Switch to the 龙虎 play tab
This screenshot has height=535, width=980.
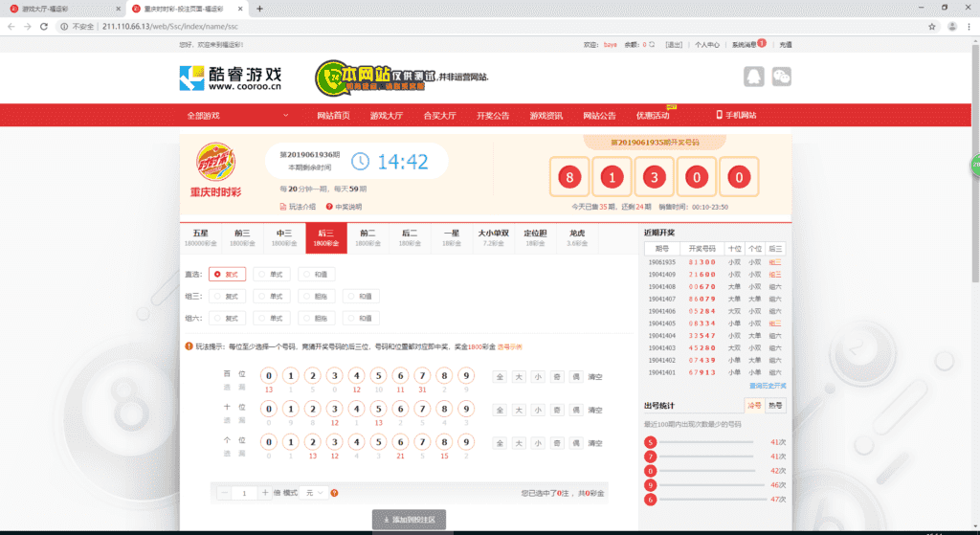577,238
